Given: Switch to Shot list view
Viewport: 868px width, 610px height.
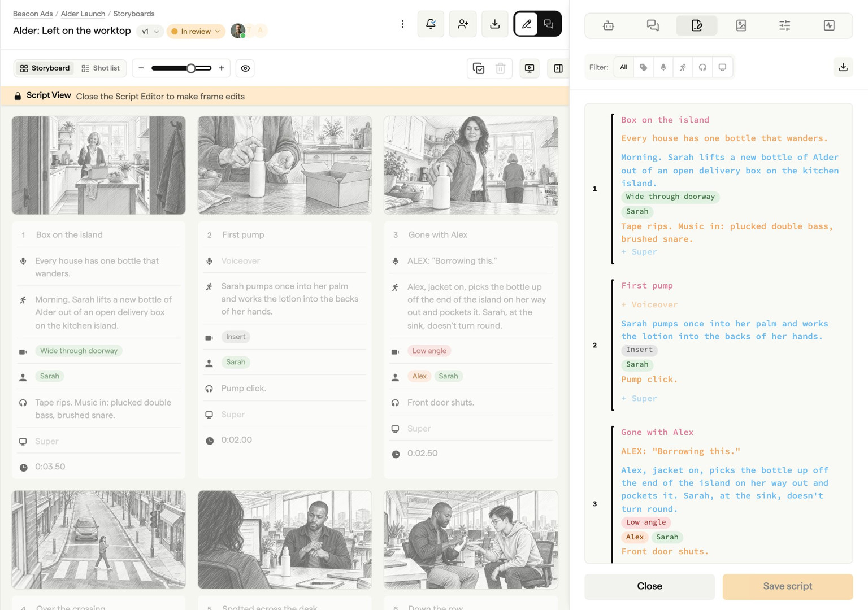Looking at the screenshot, I should click(x=101, y=68).
